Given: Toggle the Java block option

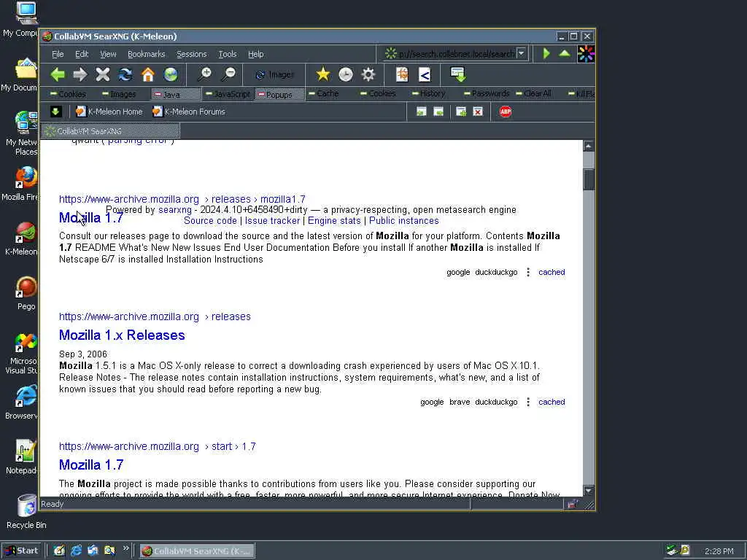Looking at the screenshot, I should click(175, 94).
